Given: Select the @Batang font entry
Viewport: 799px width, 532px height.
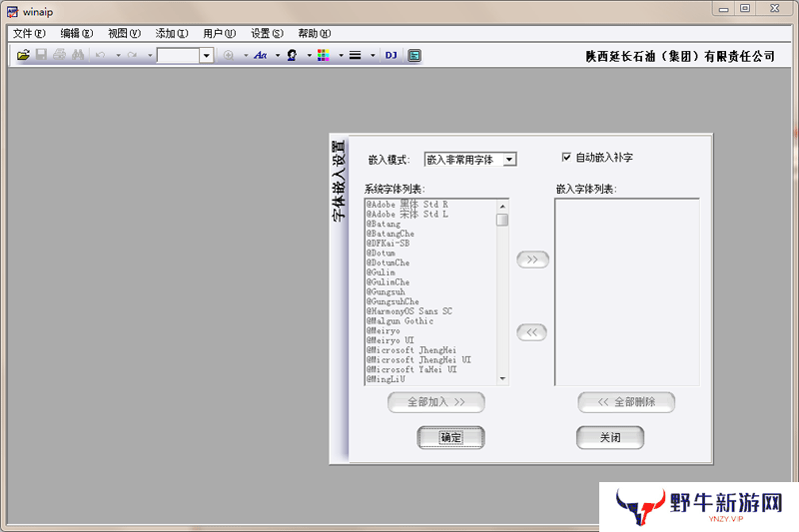Looking at the screenshot, I should coord(384,224).
